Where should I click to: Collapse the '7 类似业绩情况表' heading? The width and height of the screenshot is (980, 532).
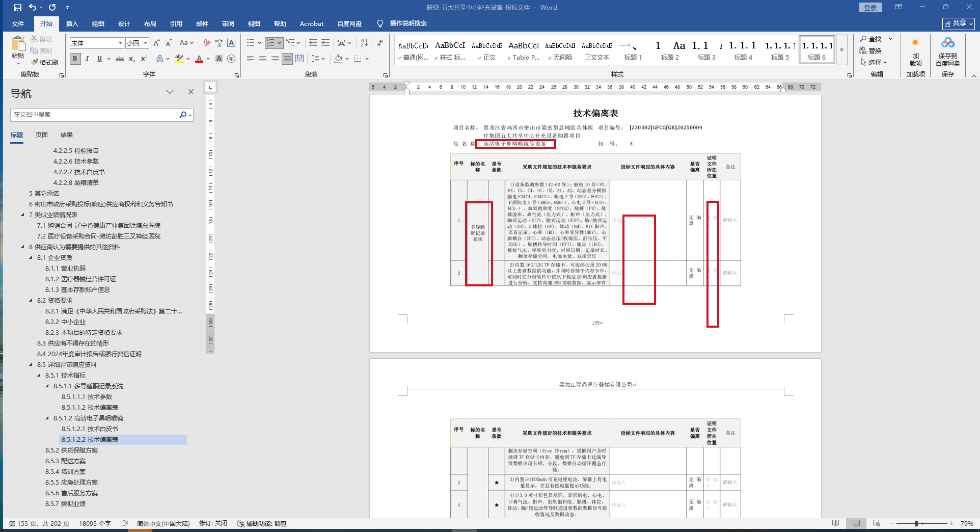[23, 215]
